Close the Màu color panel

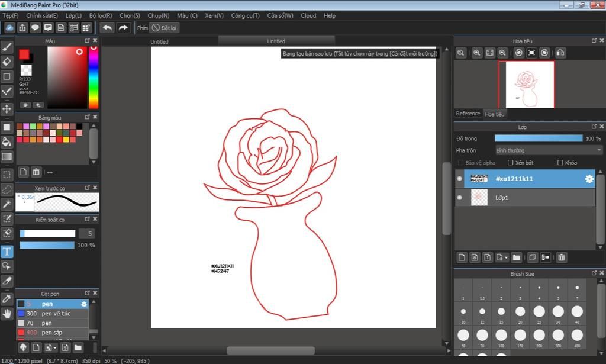tap(95, 41)
